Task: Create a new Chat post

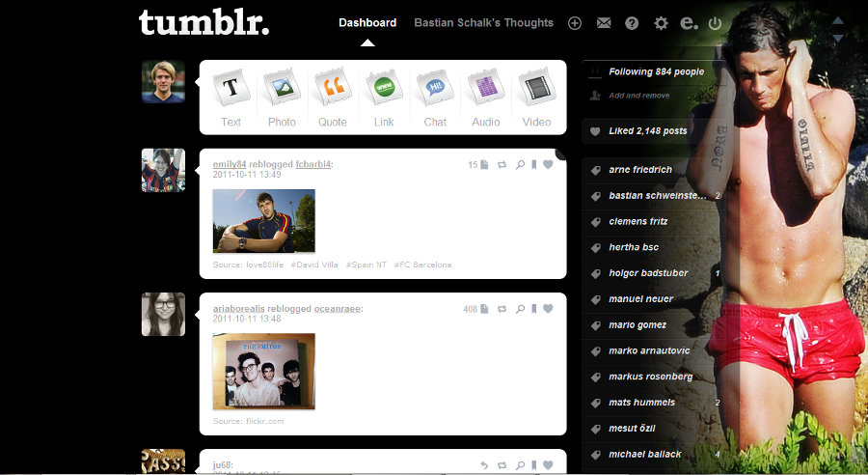Action: pos(435,98)
